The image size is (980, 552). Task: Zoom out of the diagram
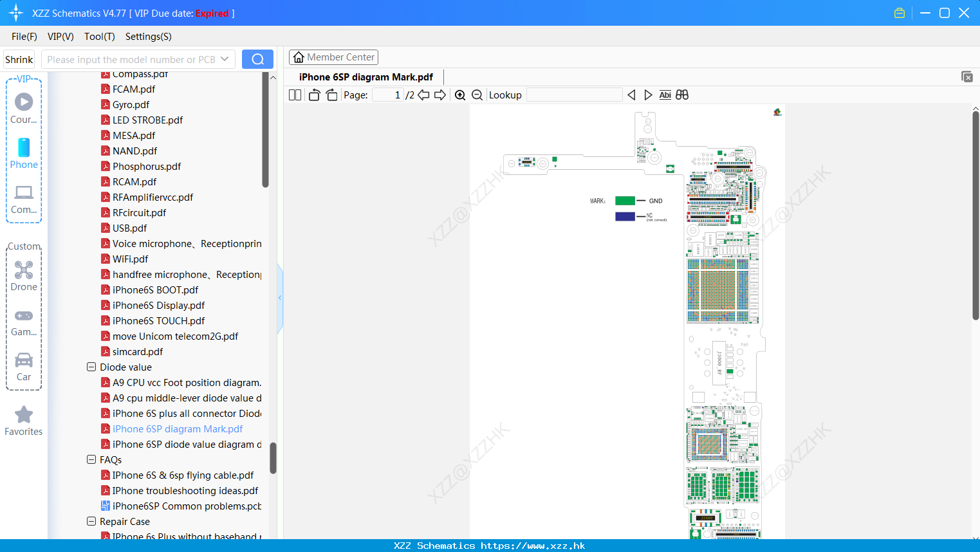pos(477,95)
